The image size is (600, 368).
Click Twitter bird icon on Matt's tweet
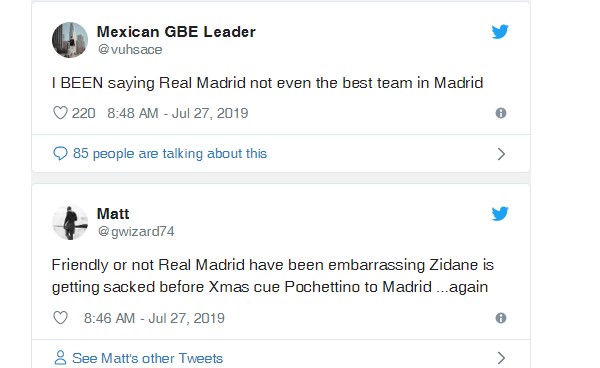tap(500, 214)
